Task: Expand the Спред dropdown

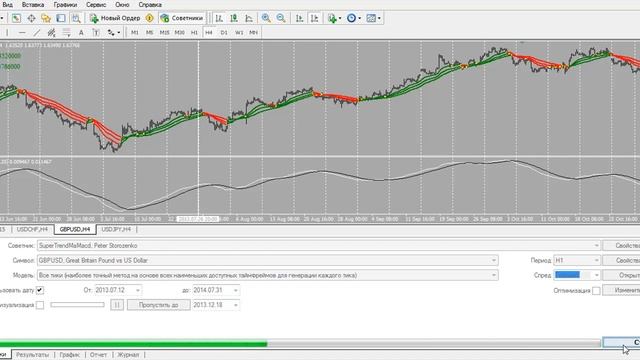Action: (x=596, y=275)
